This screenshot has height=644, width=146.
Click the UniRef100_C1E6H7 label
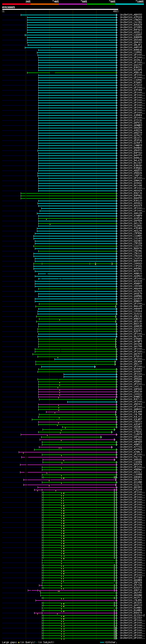[x=131, y=35]
